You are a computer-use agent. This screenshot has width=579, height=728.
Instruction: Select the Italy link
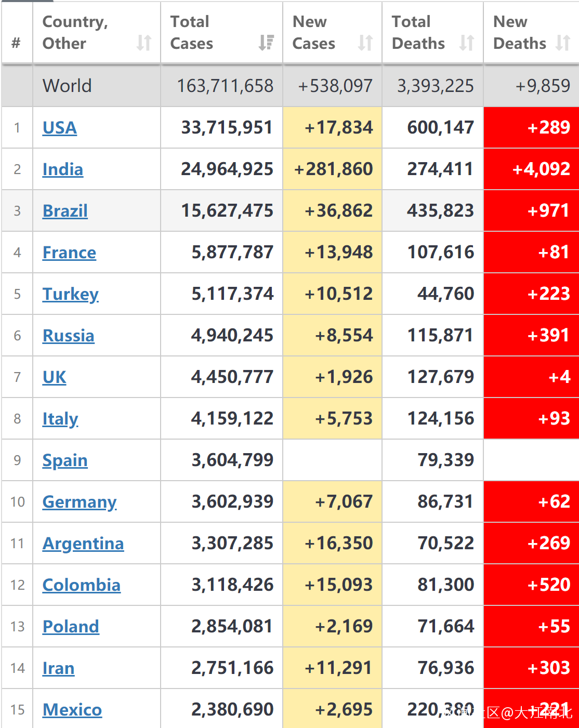pos(60,419)
